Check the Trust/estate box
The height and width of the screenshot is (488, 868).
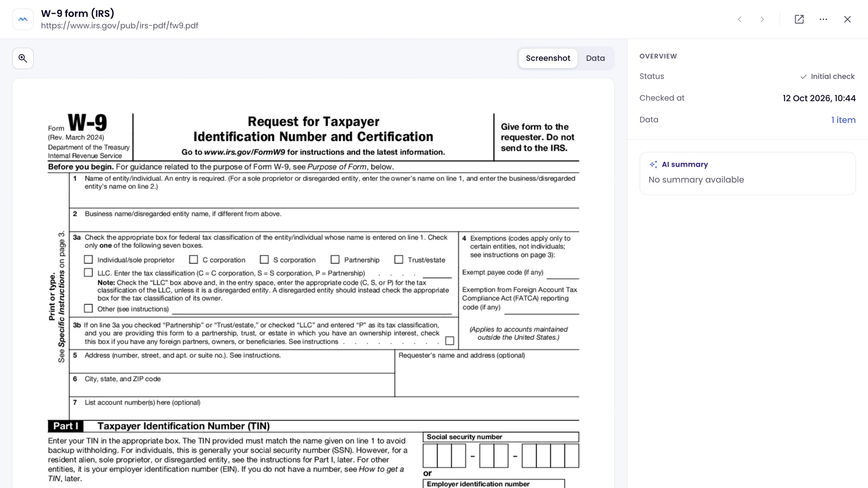(x=399, y=259)
